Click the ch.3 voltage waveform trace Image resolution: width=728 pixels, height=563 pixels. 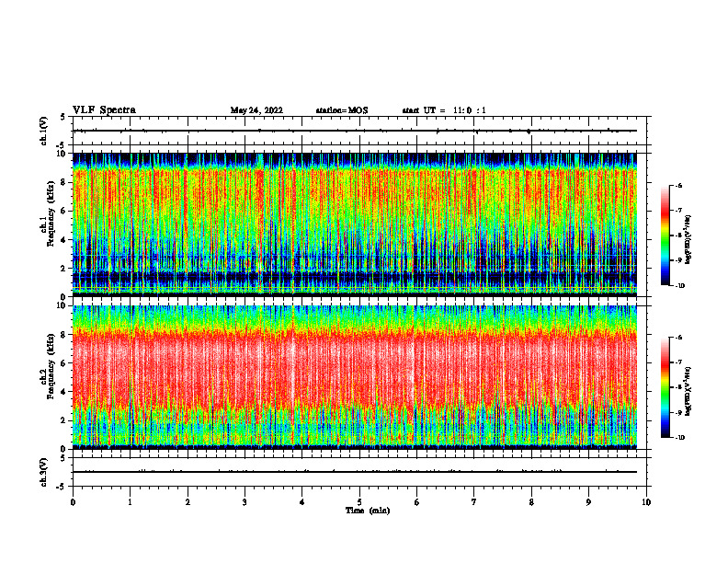pos(355,472)
